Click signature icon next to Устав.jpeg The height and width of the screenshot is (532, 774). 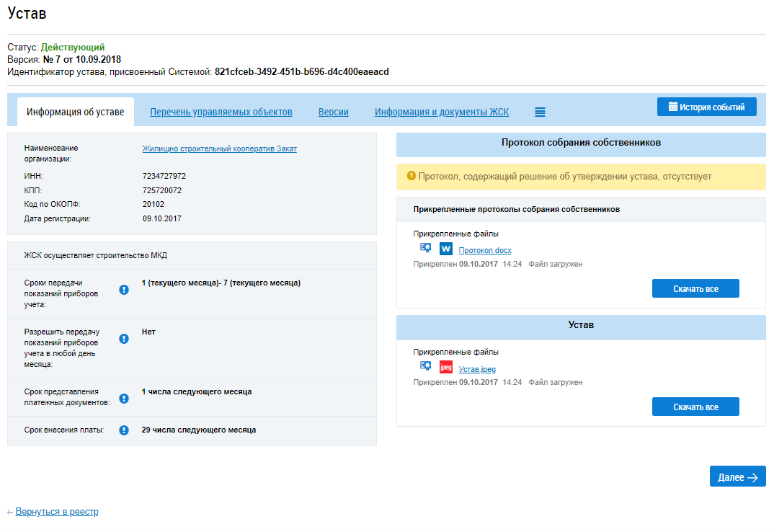426,367
